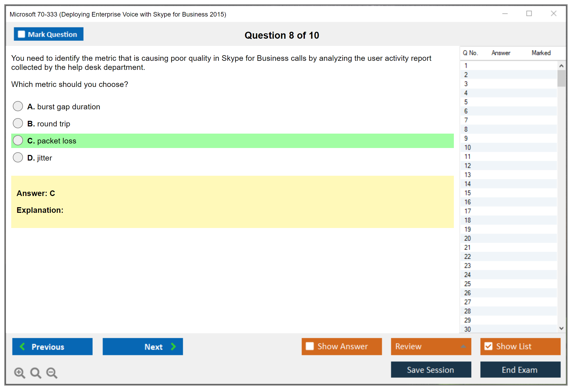Select question 15 in the list
This screenshot has height=392, width=574.
pyautogui.click(x=467, y=193)
